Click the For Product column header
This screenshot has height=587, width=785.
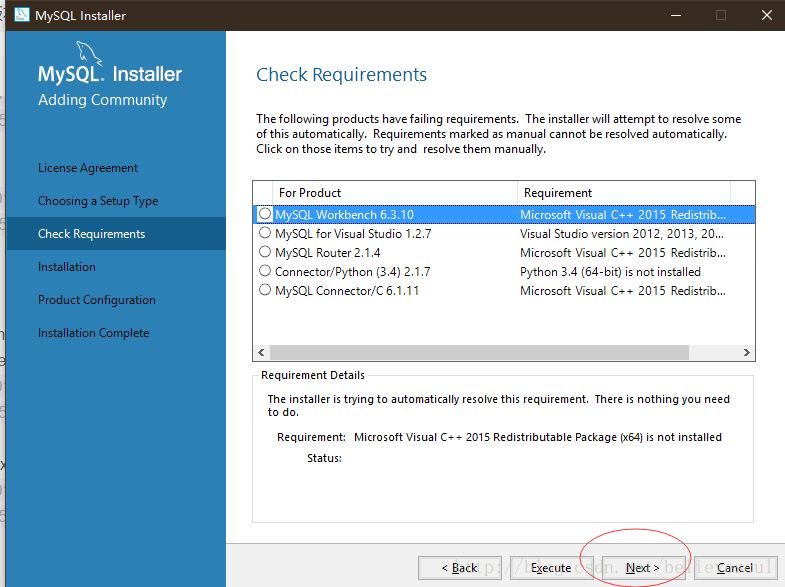(x=395, y=193)
